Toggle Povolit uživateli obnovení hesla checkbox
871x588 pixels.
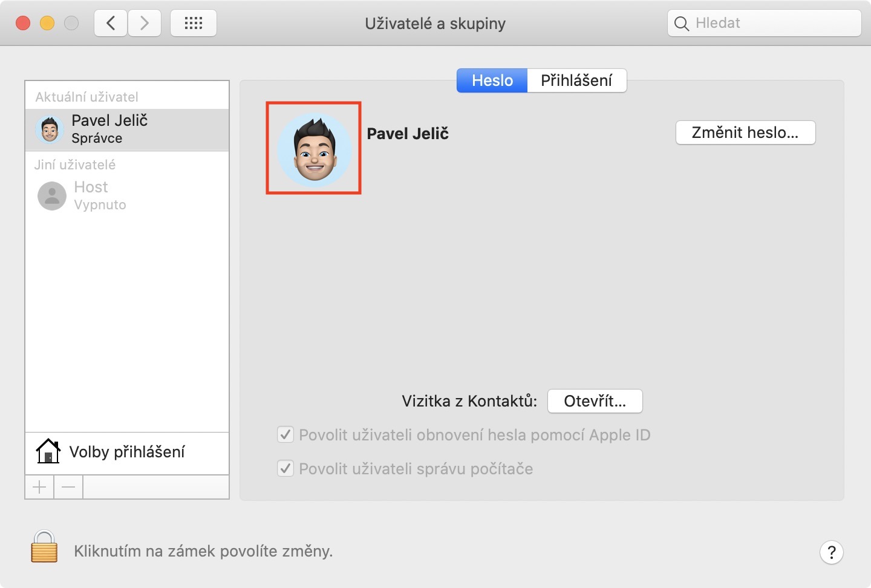point(285,435)
